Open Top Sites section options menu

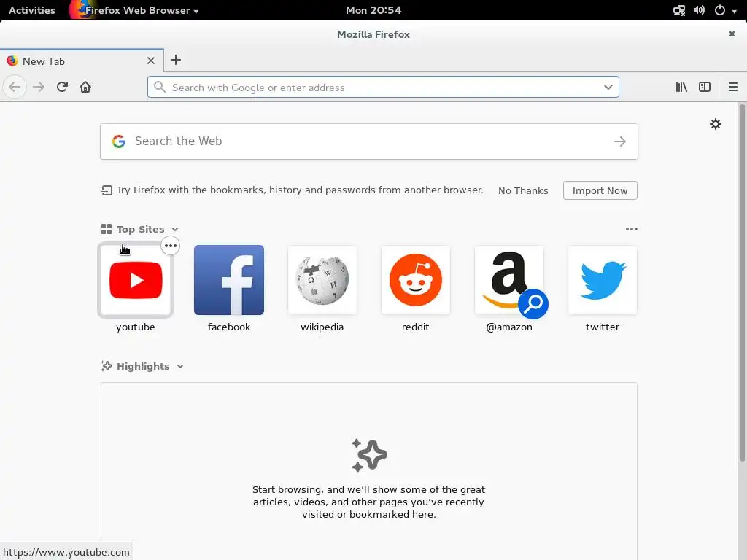coord(631,229)
